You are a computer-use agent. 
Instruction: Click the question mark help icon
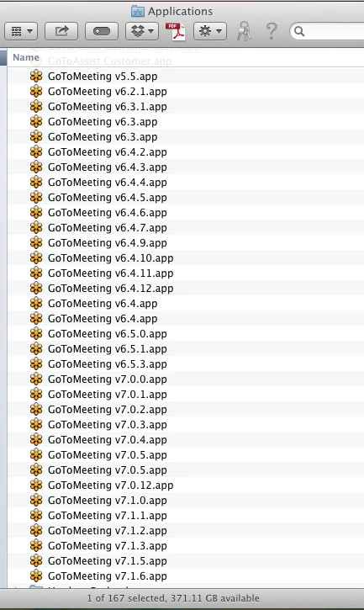point(272,31)
